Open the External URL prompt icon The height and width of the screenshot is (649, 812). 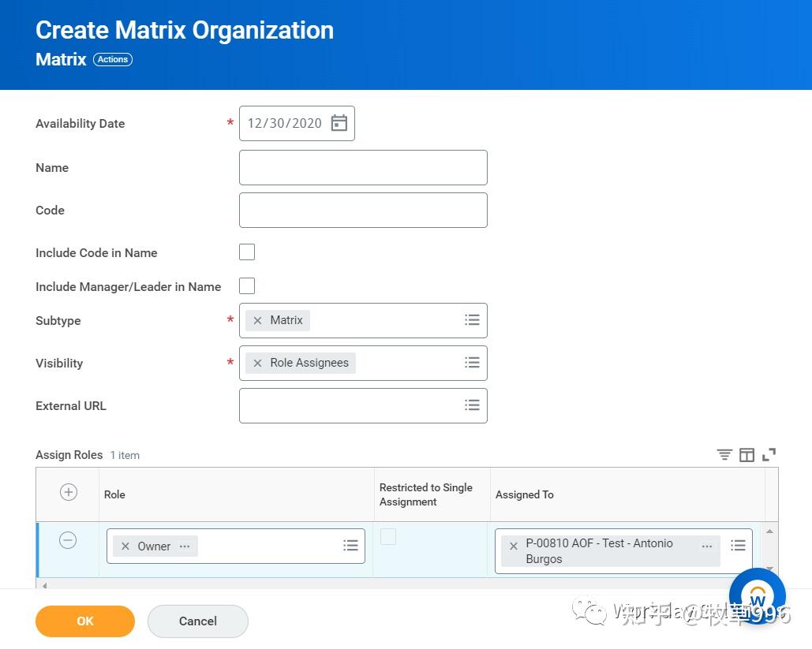472,405
